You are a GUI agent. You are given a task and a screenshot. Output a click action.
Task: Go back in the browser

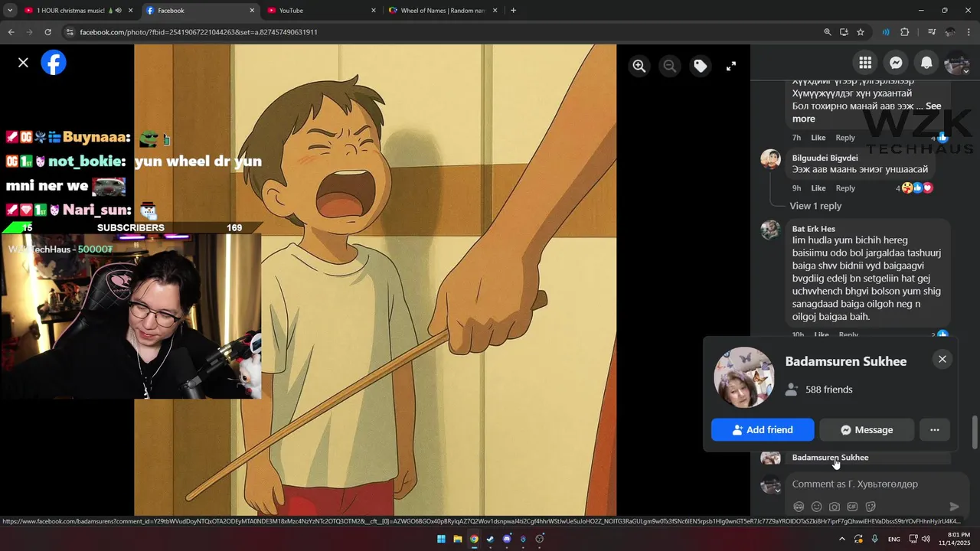[x=11, y=32]
